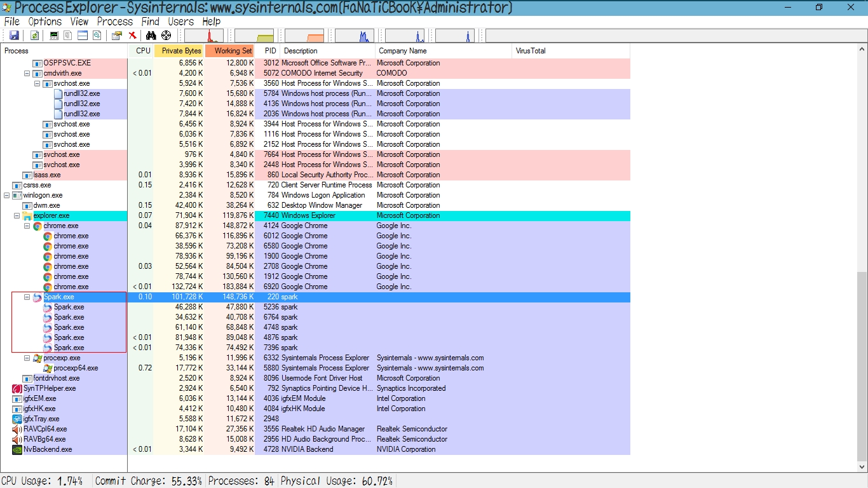This screenshot has width=868, height=488.
Task: Click the 'Physical Usage: 60.72%' status text
Action: 337,481
